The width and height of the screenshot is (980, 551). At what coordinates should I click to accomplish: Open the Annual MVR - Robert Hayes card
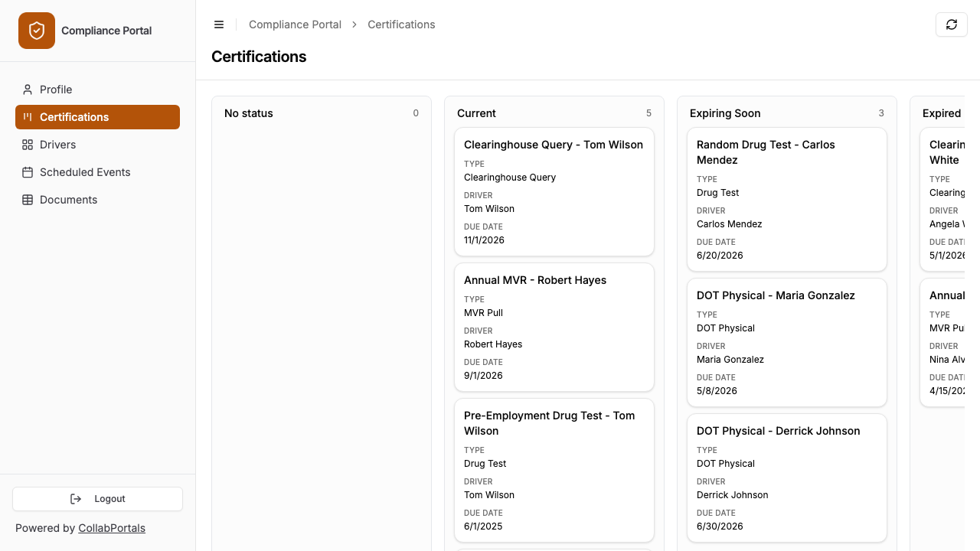click(554, 328)
